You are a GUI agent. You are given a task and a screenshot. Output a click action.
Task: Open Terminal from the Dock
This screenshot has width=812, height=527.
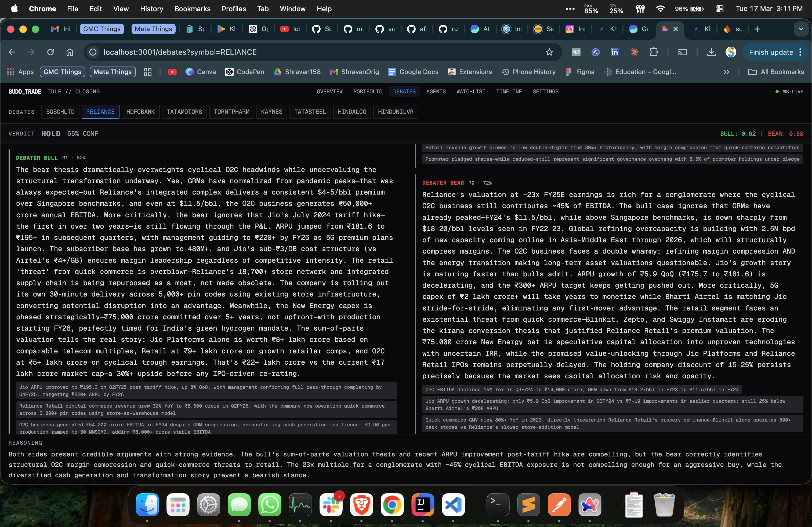point(498,504)
